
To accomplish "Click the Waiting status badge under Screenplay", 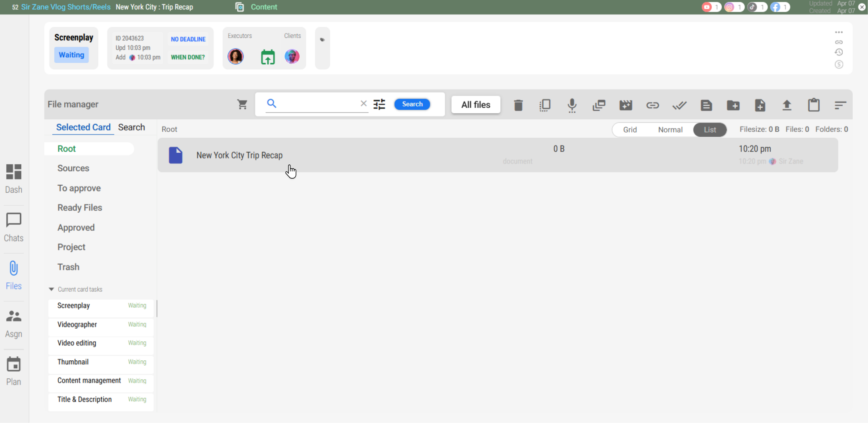I will coord(72,55).
